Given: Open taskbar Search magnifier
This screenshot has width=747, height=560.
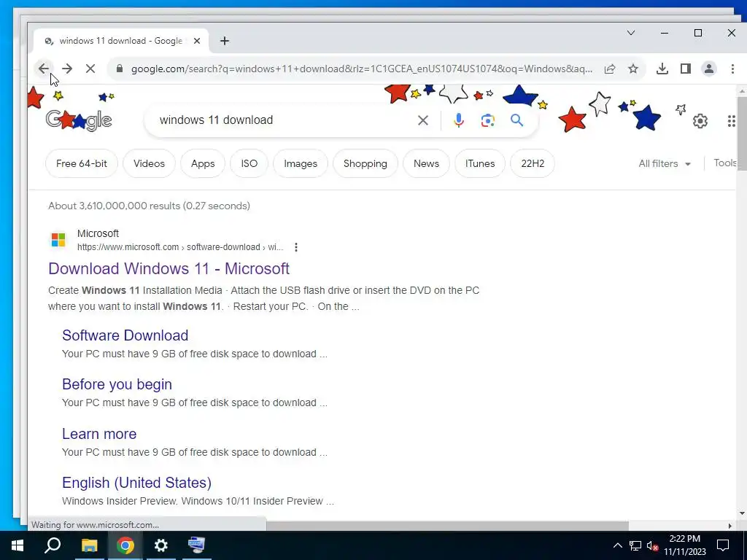Looking at the screenshot, I should tap(53, 545).
